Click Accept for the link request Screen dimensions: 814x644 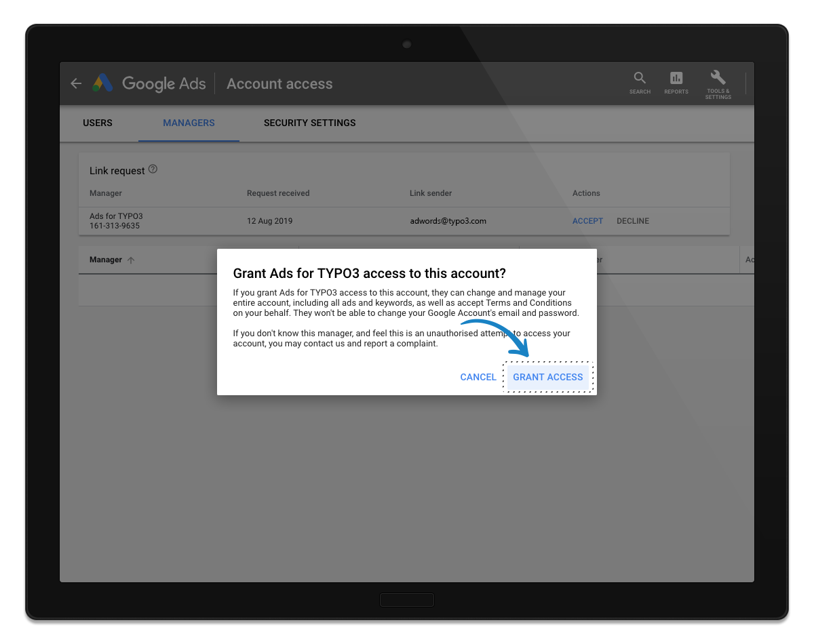[587, 221]
